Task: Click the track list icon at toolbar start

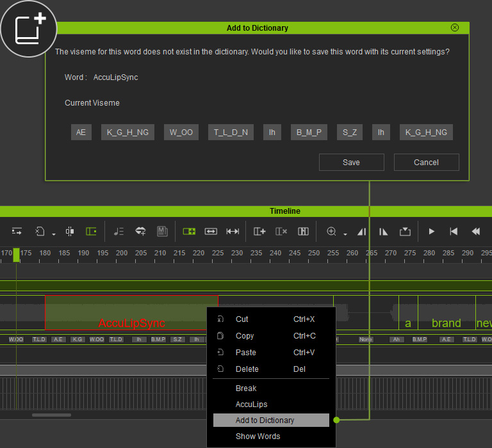Action: [x=17, y=231]
